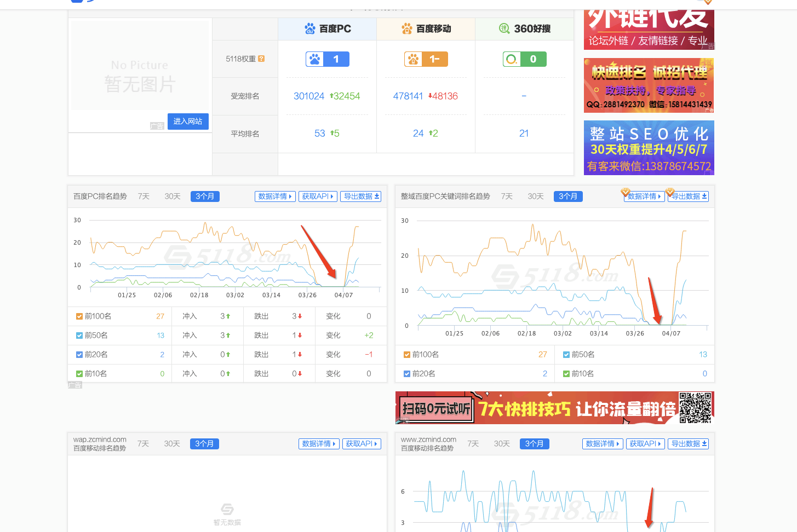Open the 快速排名 诚招代理 ad banner
The image size is (797, 532).
coord(649,85)
